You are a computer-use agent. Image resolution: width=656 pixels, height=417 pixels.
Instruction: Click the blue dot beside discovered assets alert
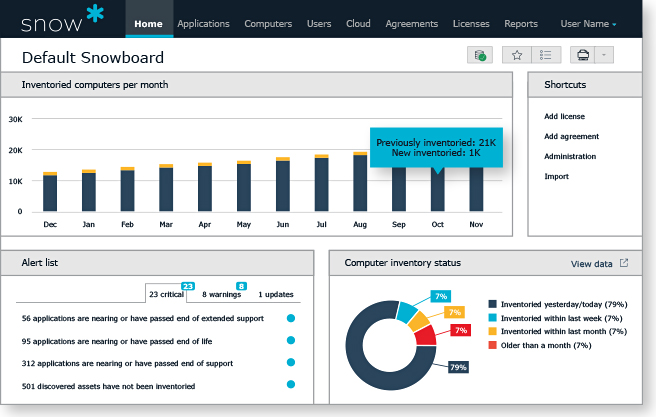point(291,385)
